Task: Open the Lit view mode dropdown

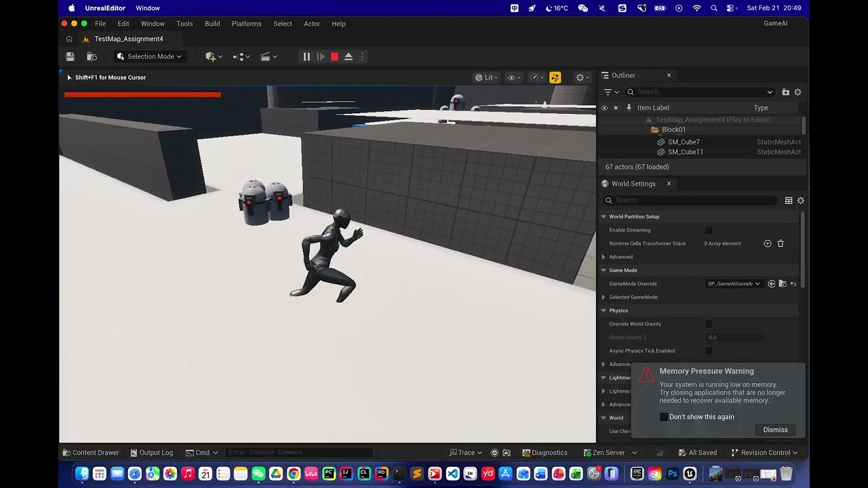Action: [486, 77]
